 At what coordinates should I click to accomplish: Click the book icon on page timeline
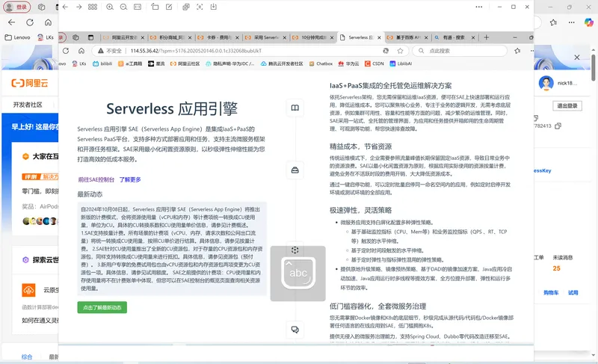[x=295, y=108]
